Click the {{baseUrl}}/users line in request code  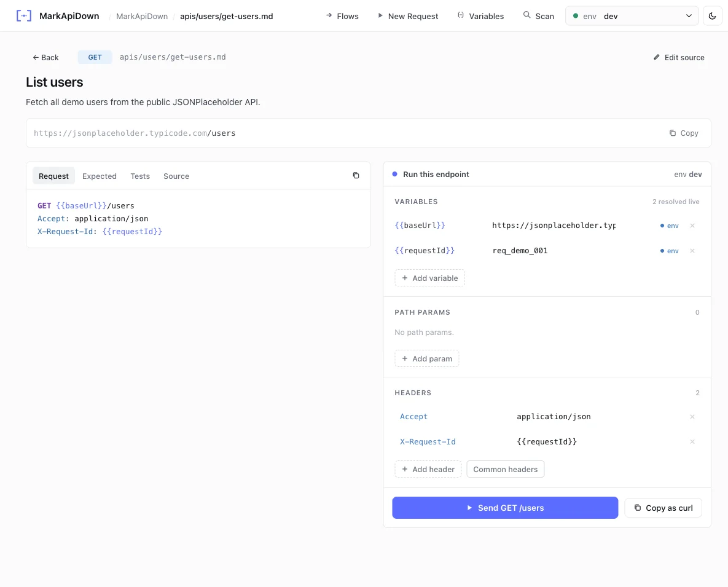coord(86,206)
